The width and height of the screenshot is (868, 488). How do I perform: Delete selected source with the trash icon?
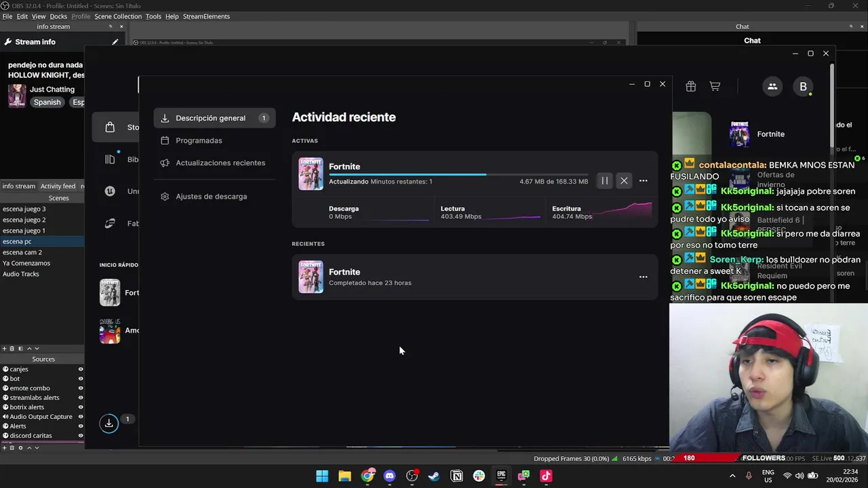(x=12, y=447)
